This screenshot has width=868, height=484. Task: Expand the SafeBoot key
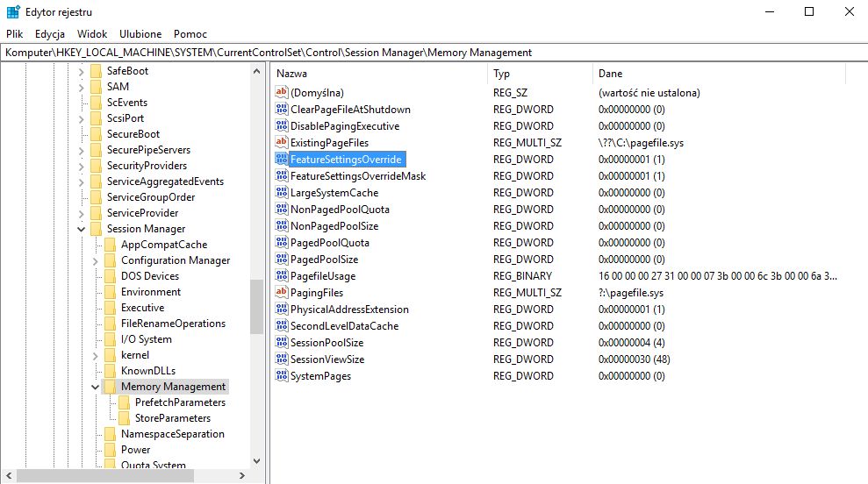point(82,71)
